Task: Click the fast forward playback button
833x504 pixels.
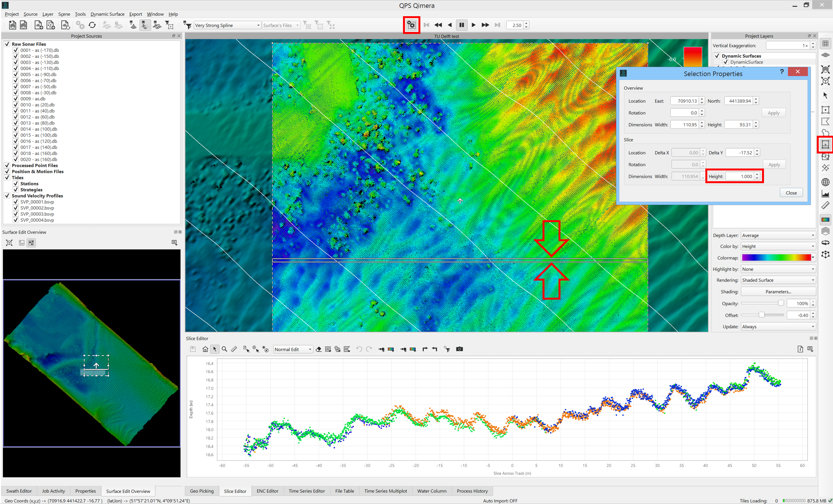Action: click(485, 25)
